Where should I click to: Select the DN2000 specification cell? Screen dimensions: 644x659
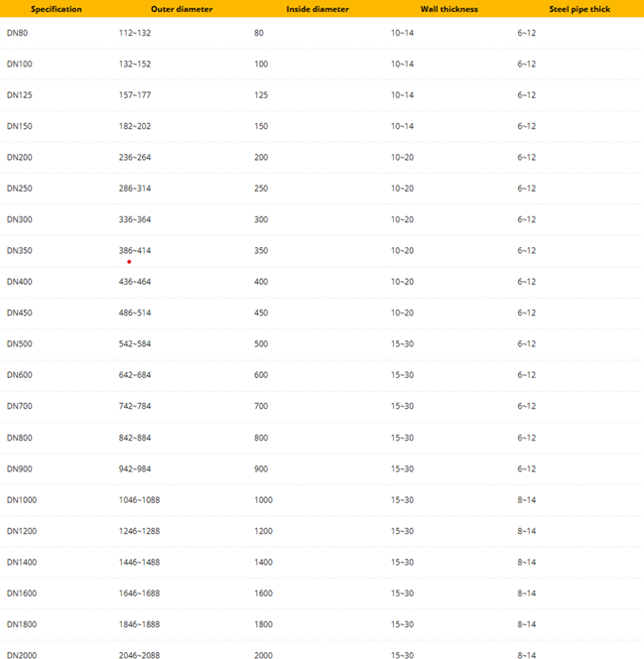(22, 656)
